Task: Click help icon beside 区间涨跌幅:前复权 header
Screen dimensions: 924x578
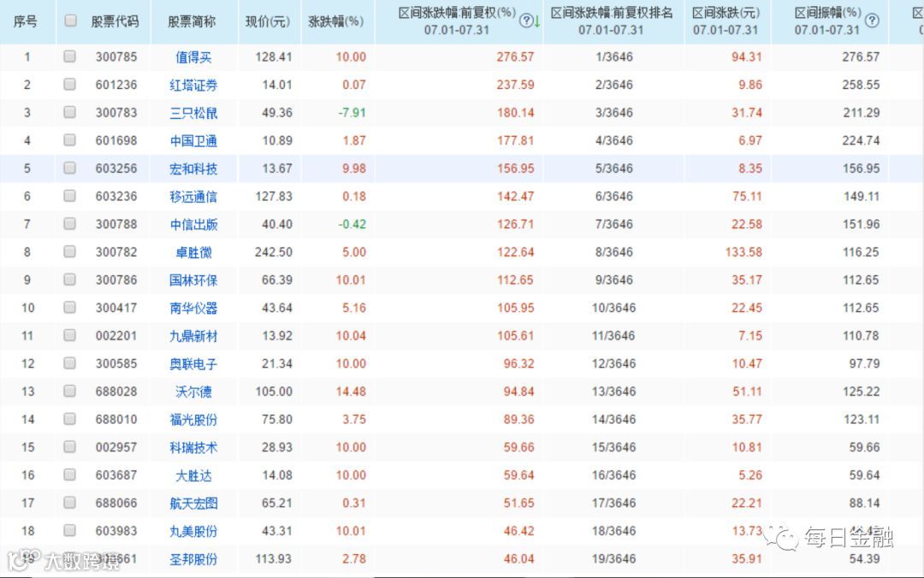Action: 527,21
